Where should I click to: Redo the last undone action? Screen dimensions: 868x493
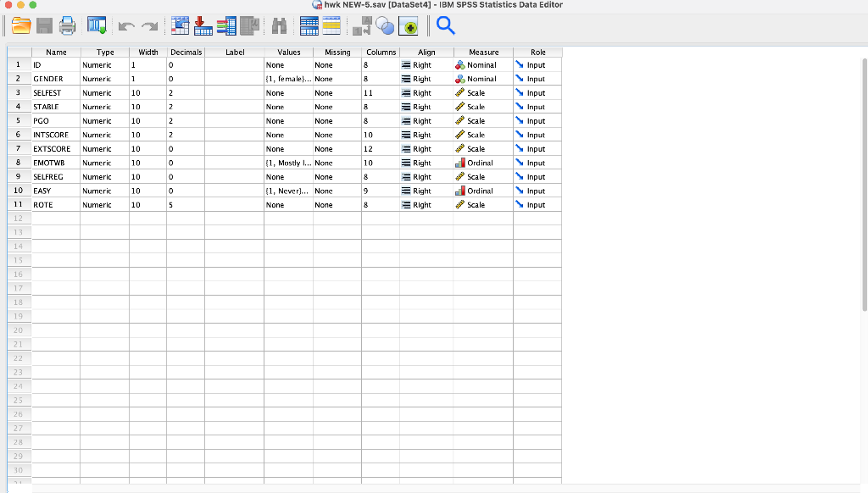point(149,26)
